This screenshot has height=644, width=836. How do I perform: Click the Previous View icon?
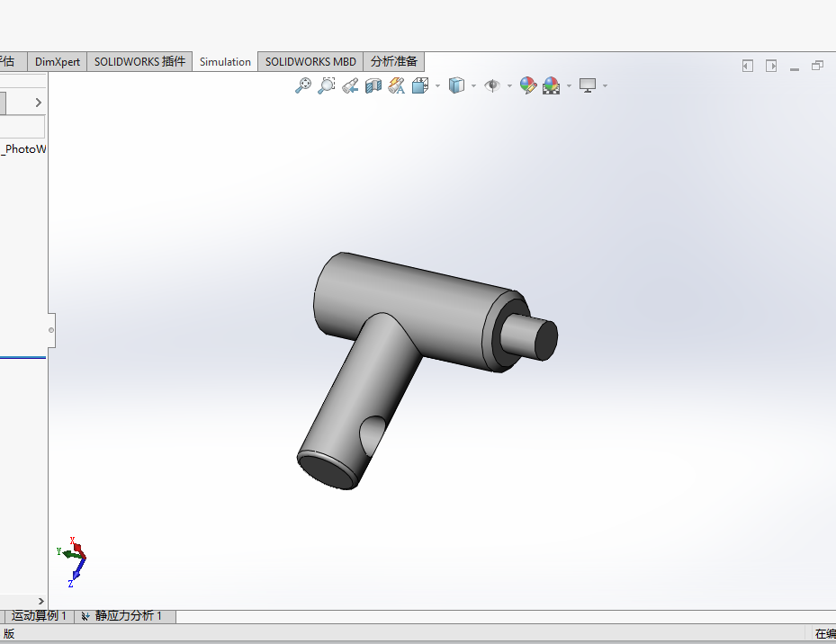(350, 85)
